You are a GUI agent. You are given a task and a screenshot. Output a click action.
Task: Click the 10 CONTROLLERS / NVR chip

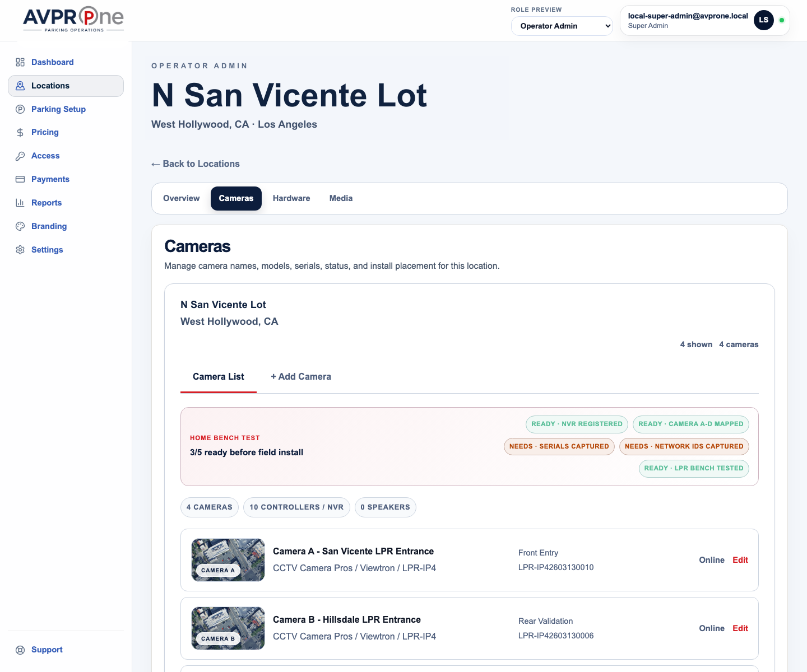pyautogui.click(x=296, y=507)
